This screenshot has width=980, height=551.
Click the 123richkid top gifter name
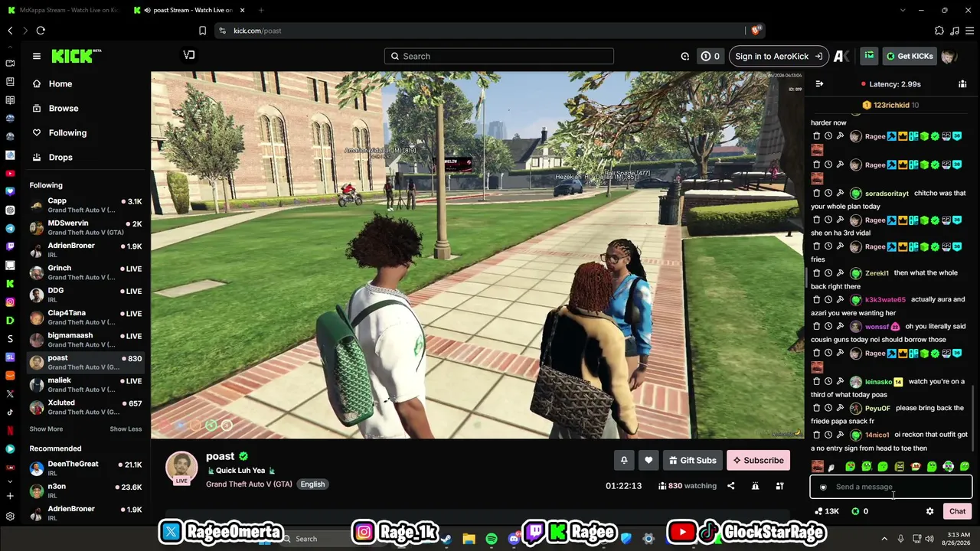[891, 105]
